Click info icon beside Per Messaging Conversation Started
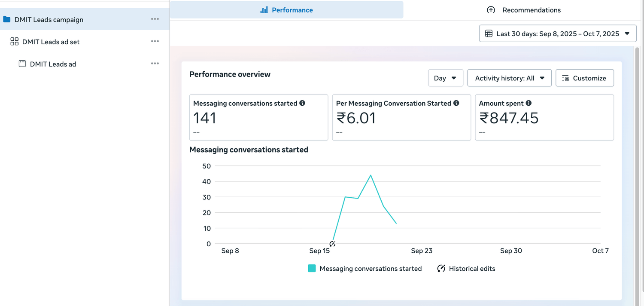Screen dimensions: 644x306 click(x=456, y=103)
